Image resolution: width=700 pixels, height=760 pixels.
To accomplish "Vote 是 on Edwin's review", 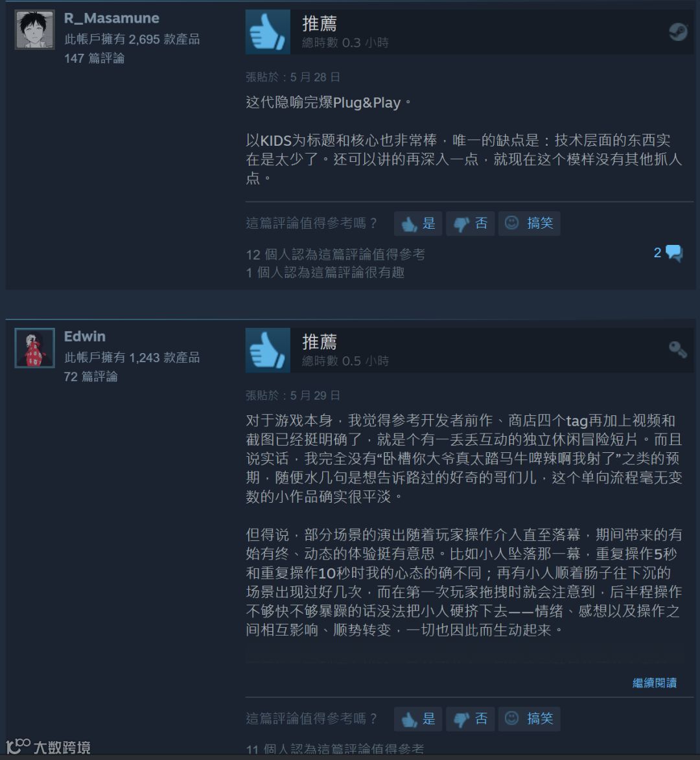I will 418,719.
